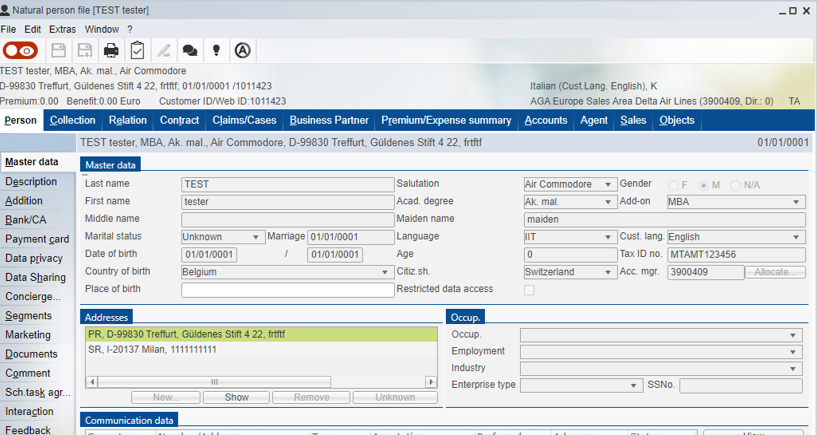Click the Allocate... button
Screen dimensions: 818x435
[x=775, y=272]
